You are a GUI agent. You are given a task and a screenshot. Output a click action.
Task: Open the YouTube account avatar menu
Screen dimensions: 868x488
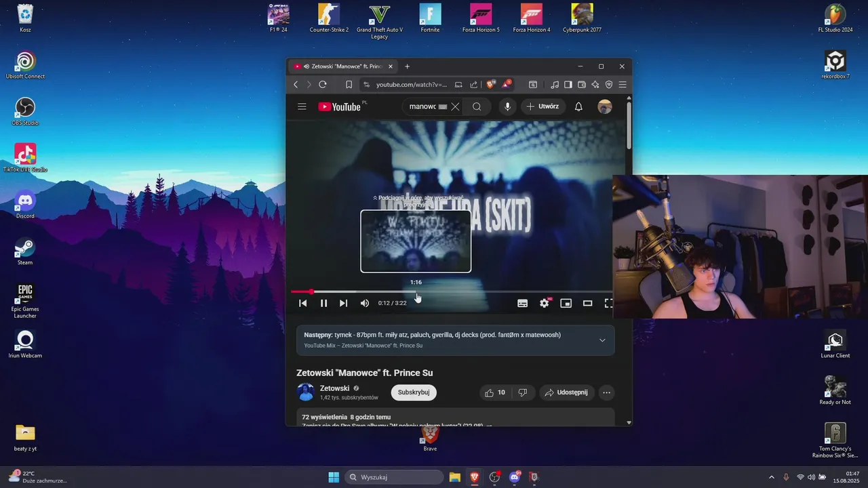tap(605, 106)
